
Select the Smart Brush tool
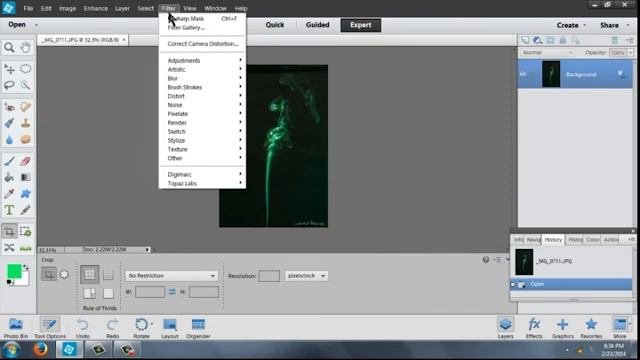9,123
